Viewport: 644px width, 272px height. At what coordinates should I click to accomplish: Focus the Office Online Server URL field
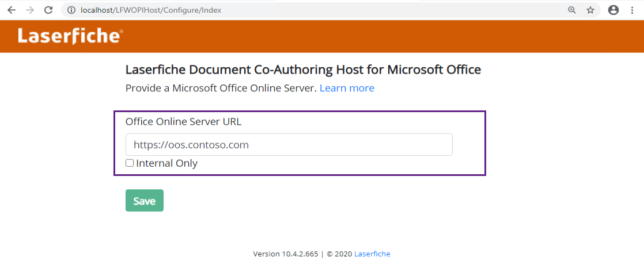point(289,144)
